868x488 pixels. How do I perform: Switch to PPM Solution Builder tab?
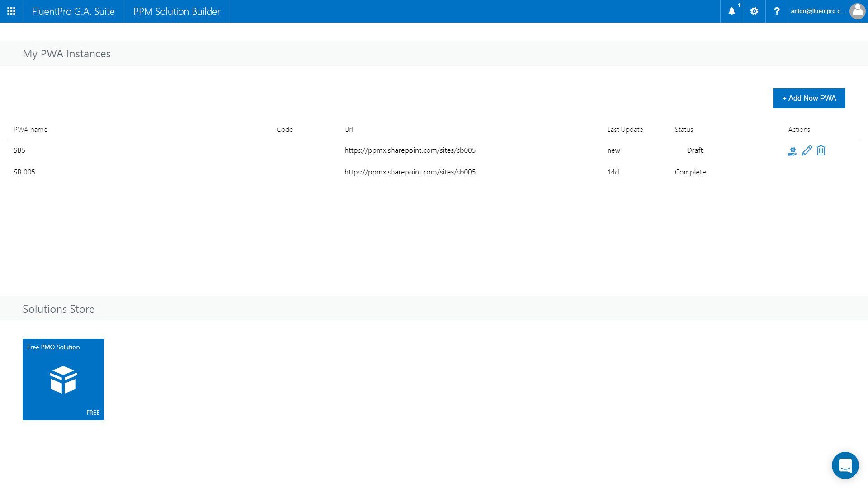[x=176, y=11]
